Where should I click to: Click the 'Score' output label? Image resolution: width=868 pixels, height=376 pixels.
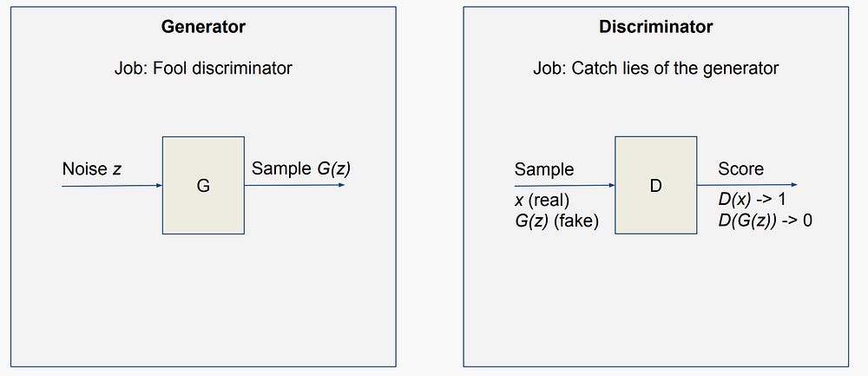[740, 168]
